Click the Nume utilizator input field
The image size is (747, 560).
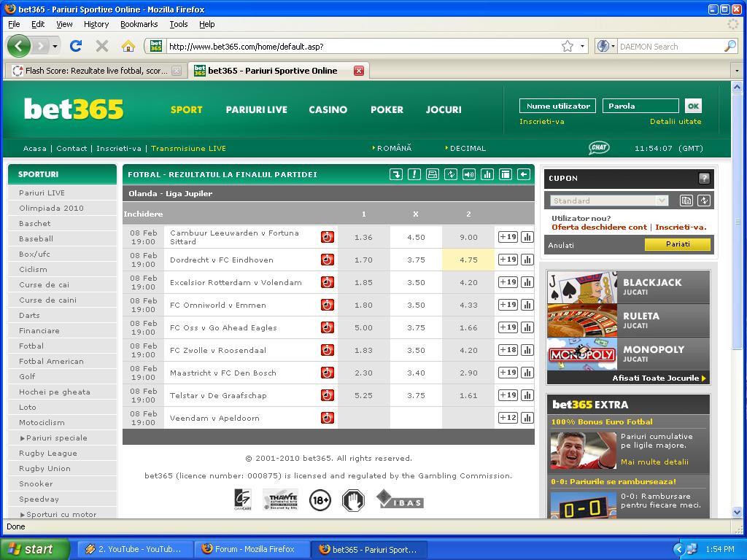(558, 106)
